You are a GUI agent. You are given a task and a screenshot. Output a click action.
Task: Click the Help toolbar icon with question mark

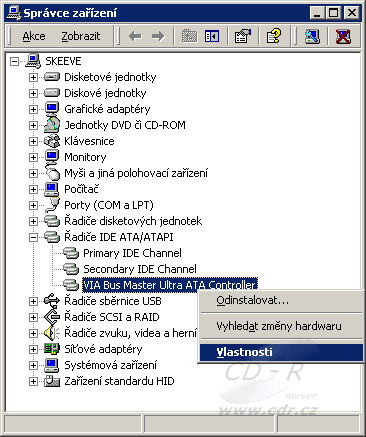274,36
